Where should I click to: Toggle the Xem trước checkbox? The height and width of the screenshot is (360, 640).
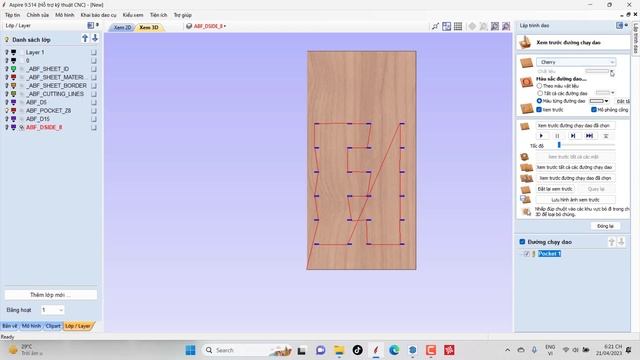click(x=539, y=110)
